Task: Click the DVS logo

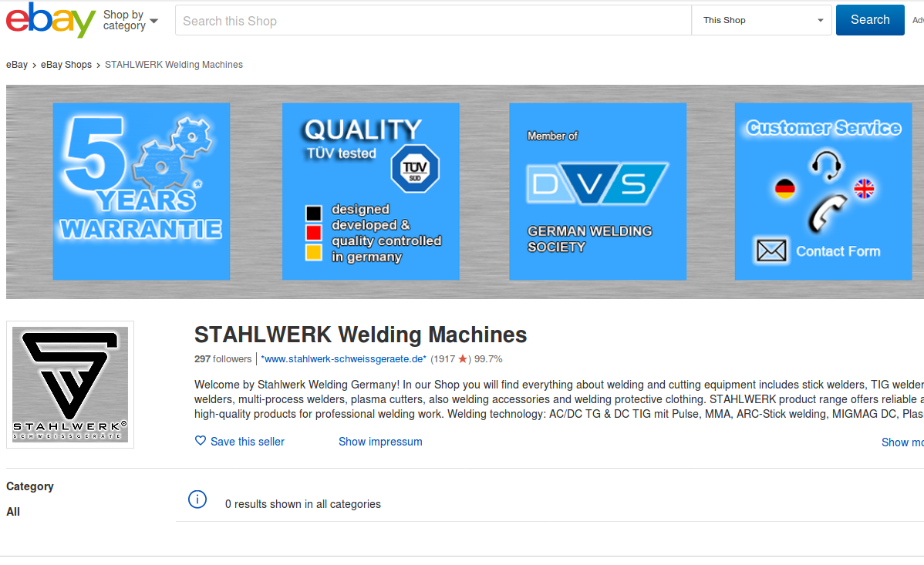Action: [x=597, y=183]
